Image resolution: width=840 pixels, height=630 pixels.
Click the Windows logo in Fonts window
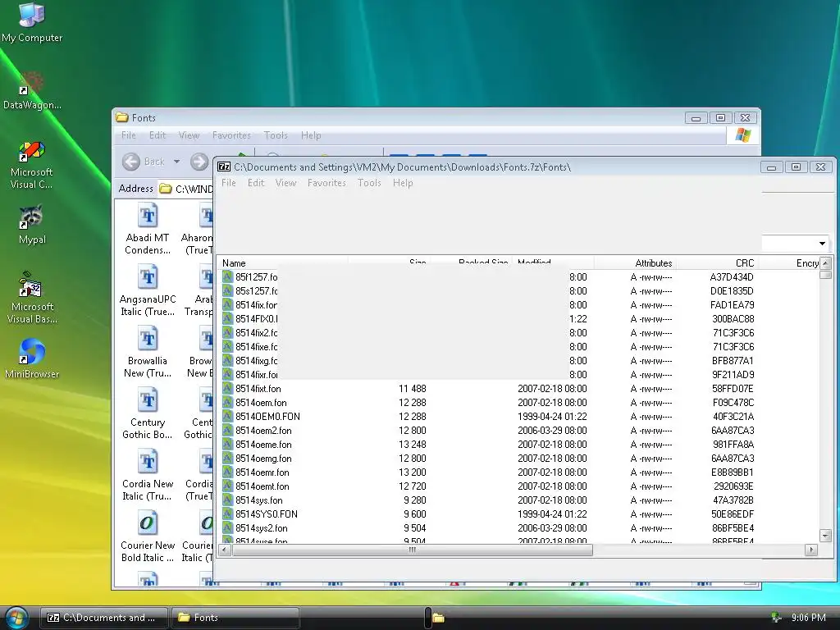click(743, 135)
